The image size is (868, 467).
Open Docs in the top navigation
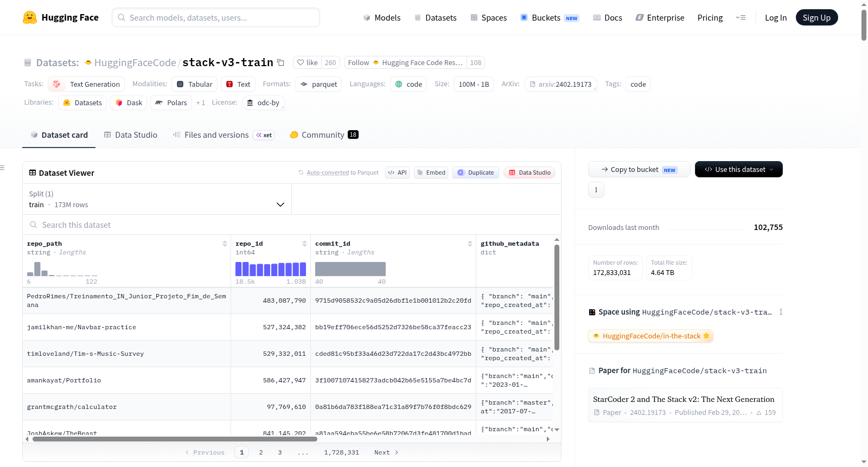[x=608, y=17]
